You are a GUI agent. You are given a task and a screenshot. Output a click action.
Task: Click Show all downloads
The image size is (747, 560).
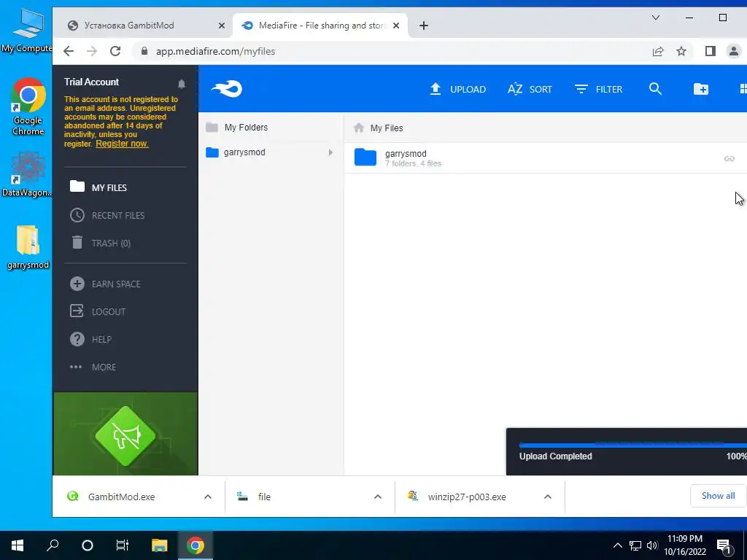coord(718,496)
